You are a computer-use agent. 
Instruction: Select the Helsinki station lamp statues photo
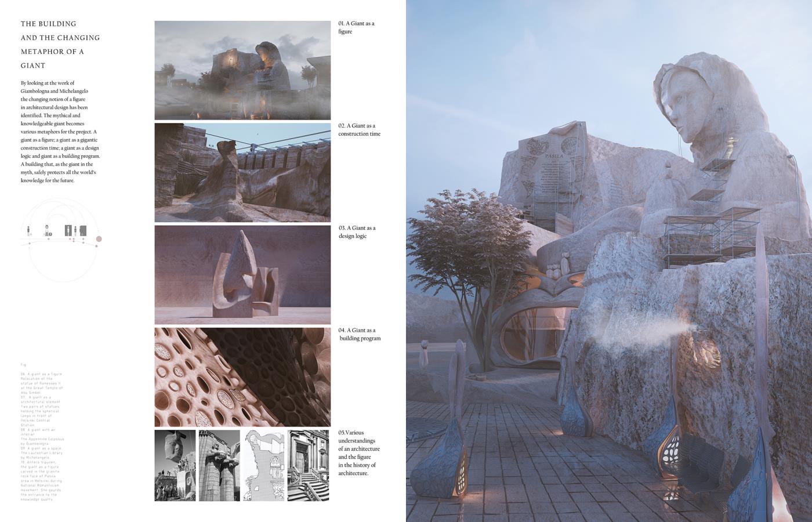click(219, 465)
